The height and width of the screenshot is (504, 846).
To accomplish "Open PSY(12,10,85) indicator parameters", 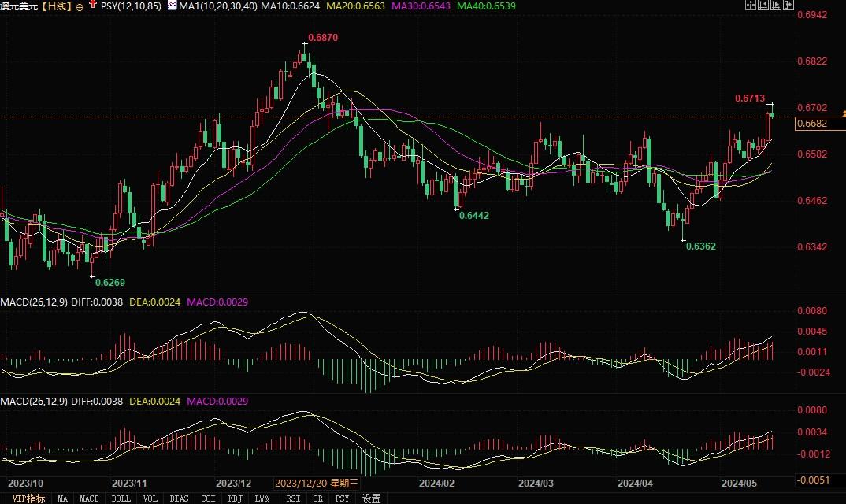I will [x=131, y=6].
